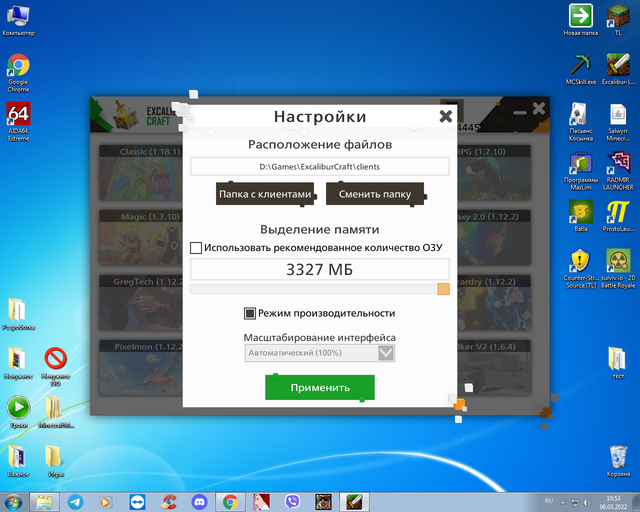
Task: Open CCleaner from the taskbar
Action: tap(168, 502)
